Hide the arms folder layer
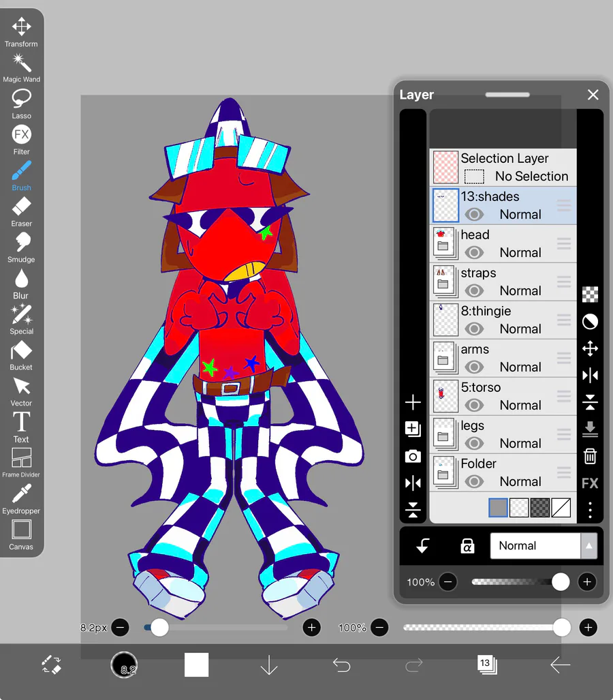The image size is (613, 700). pos(474,367)
